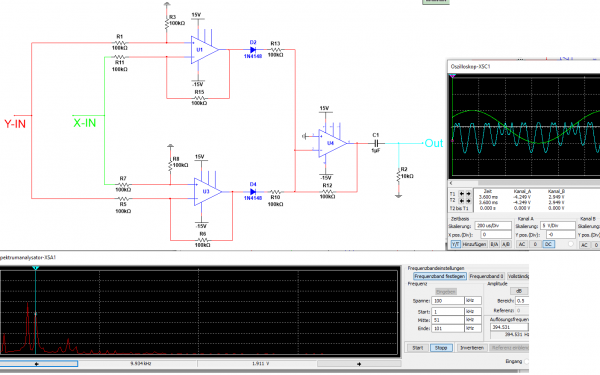Click the oscilloscope horizontal scrollbar
The width and height of the screenshot is (600, 375).
[x=524, y=183]
